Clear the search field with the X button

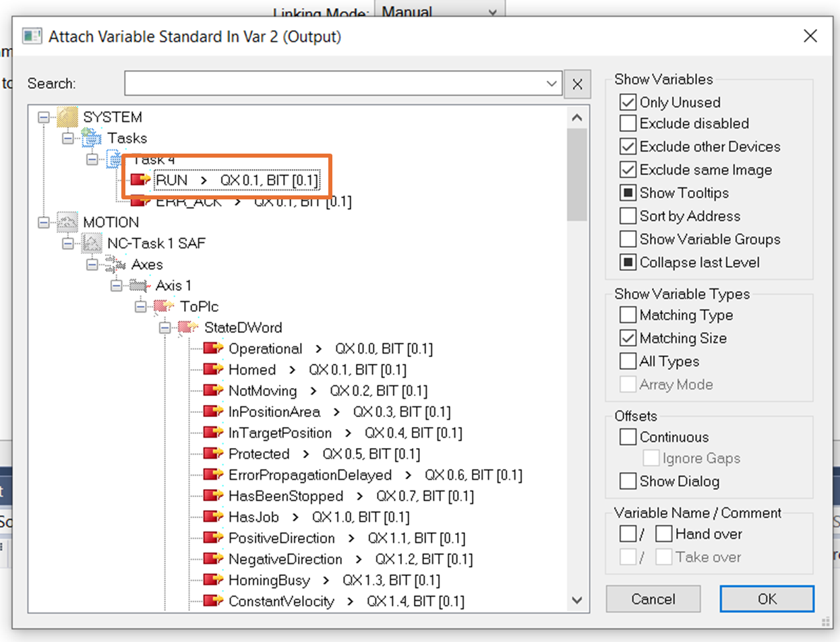pos(577,84)
